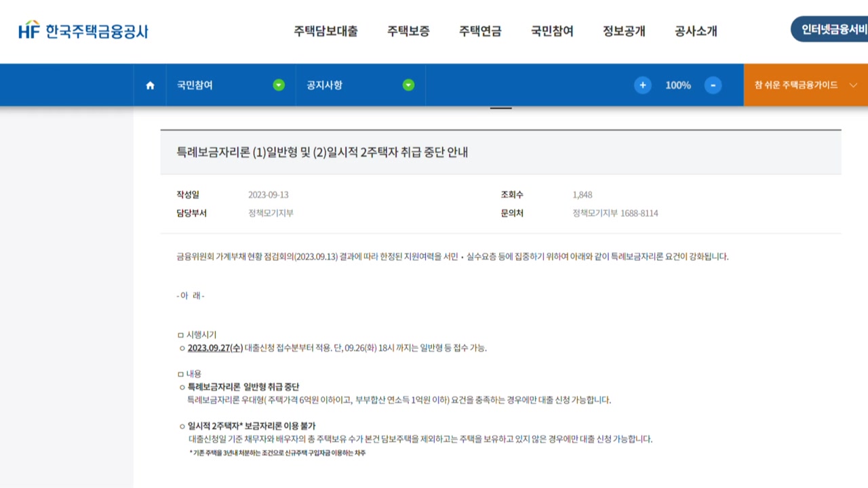
Task: Click the 정책모기지부 1688-8114 contact text
Action: 615,213
